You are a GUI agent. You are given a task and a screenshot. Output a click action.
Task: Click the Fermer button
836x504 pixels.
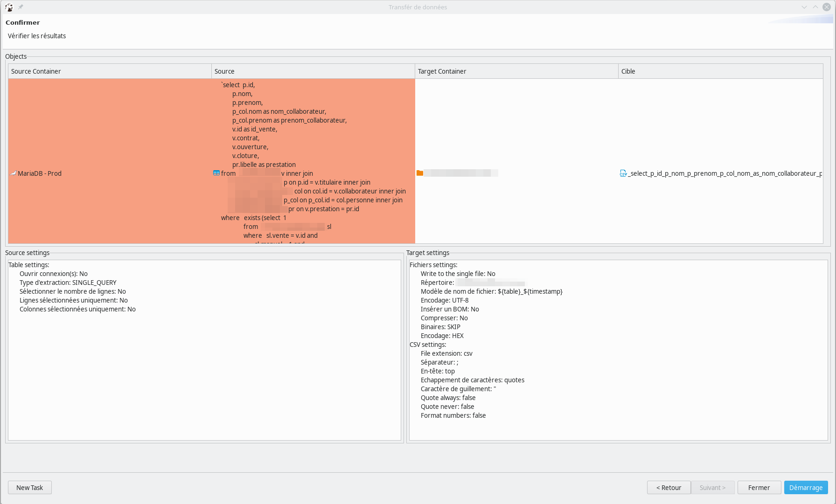coord(759,488)
